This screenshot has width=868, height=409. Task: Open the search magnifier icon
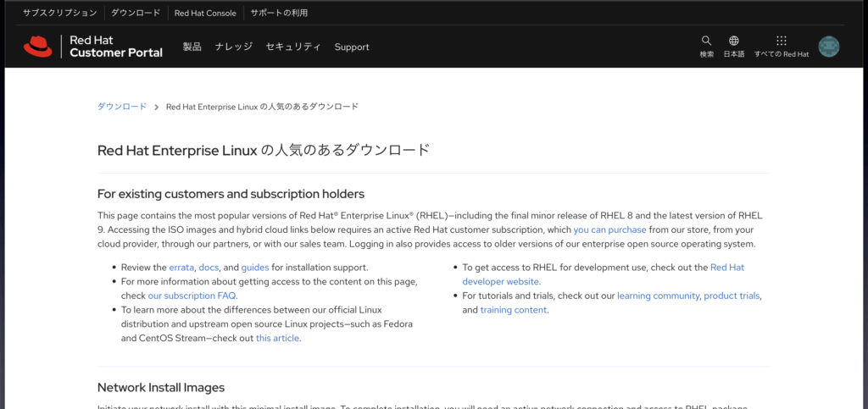pyautogui.click(x=706, y=41)
